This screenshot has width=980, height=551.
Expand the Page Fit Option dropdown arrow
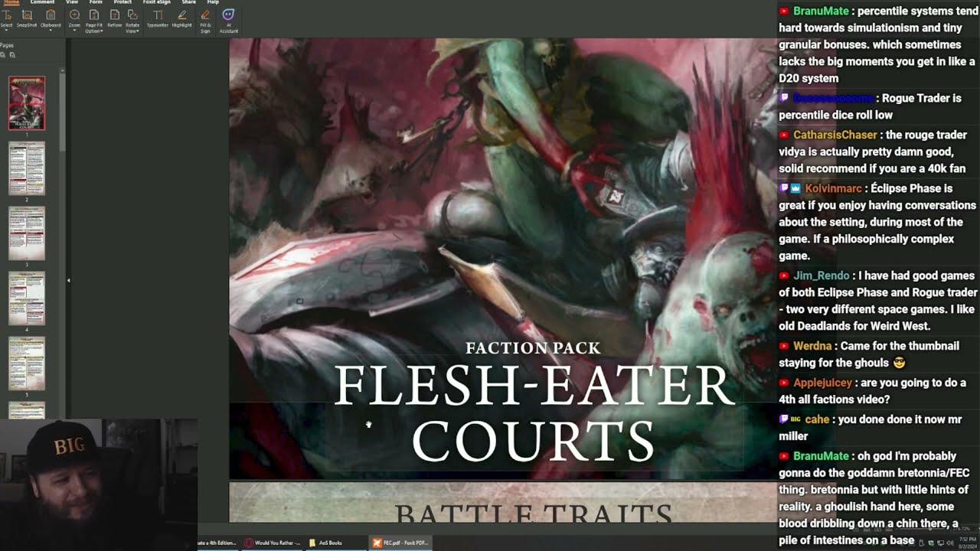coord(102,31)
